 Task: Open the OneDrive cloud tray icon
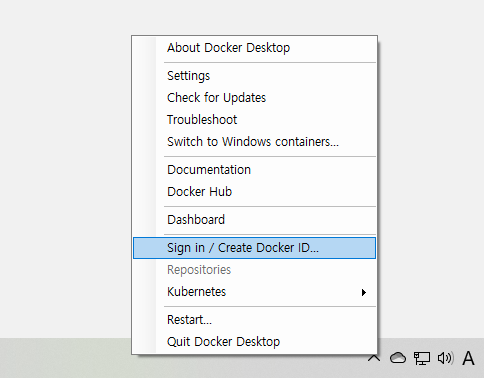(398, 358)
